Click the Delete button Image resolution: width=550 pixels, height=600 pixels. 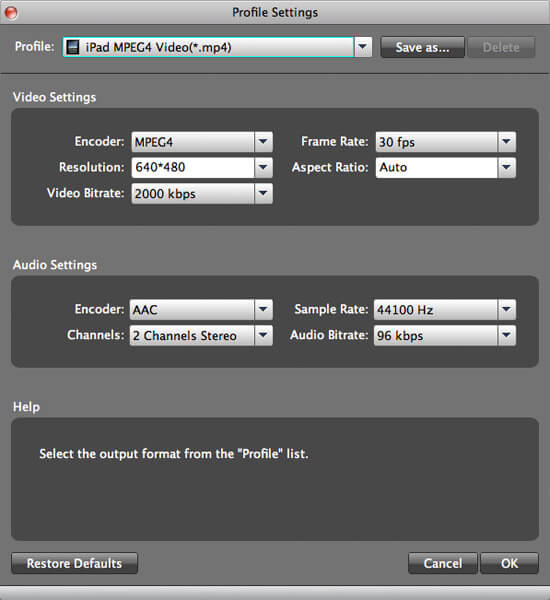(501, 47)
